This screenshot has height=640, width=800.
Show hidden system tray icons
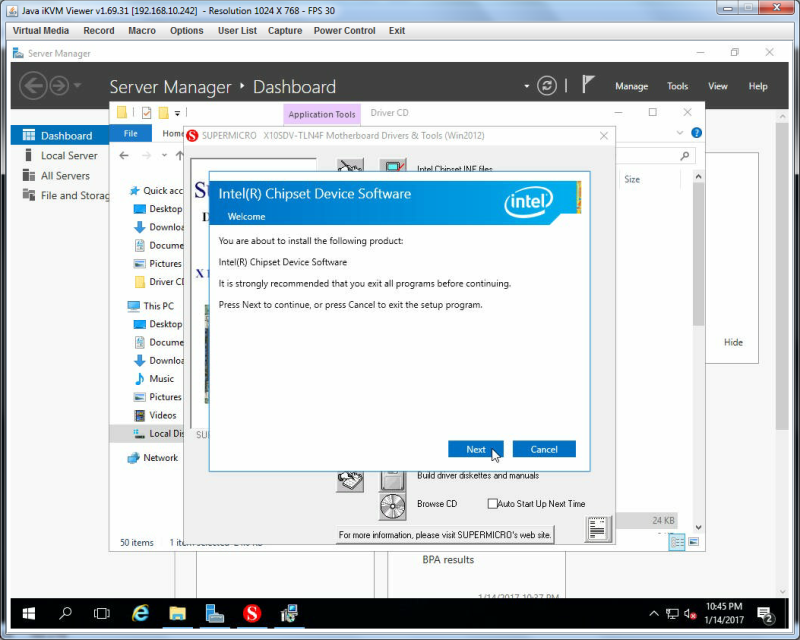[654, 613]
